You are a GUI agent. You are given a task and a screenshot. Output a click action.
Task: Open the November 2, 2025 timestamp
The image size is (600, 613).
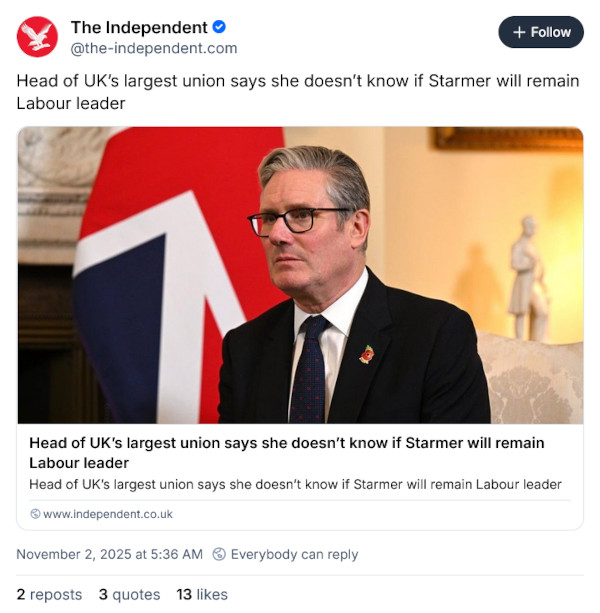109,554
